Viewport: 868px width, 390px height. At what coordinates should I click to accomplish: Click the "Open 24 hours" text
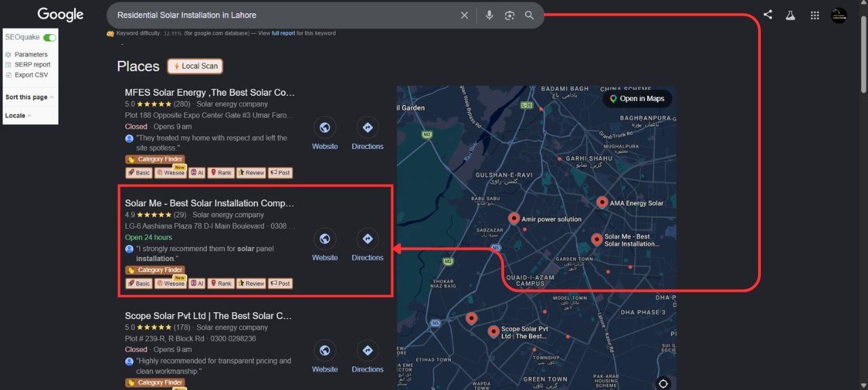click(149, 237)
